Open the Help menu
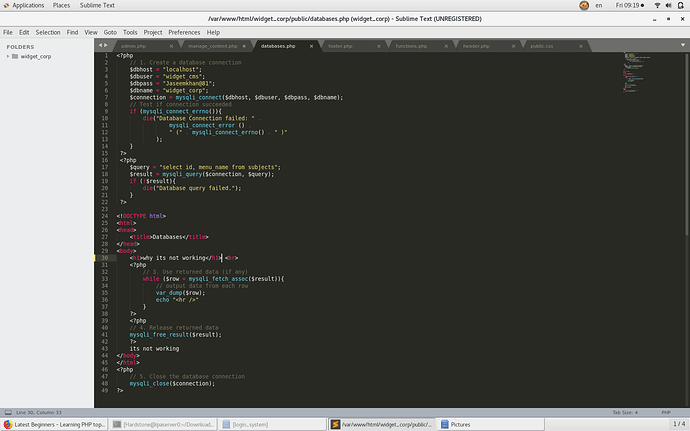This screenshot has width=690, height=431. 213,33
